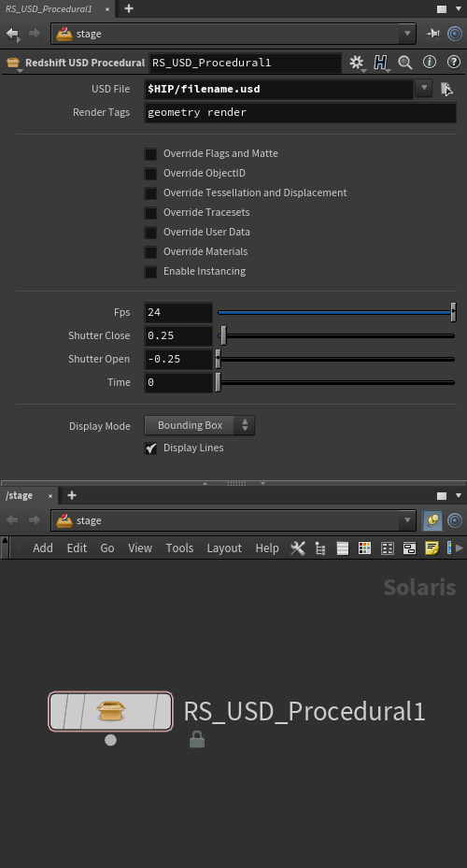Click the Fps slider handle
This screenshot has width=467, height=868.
tap(453, 312)
